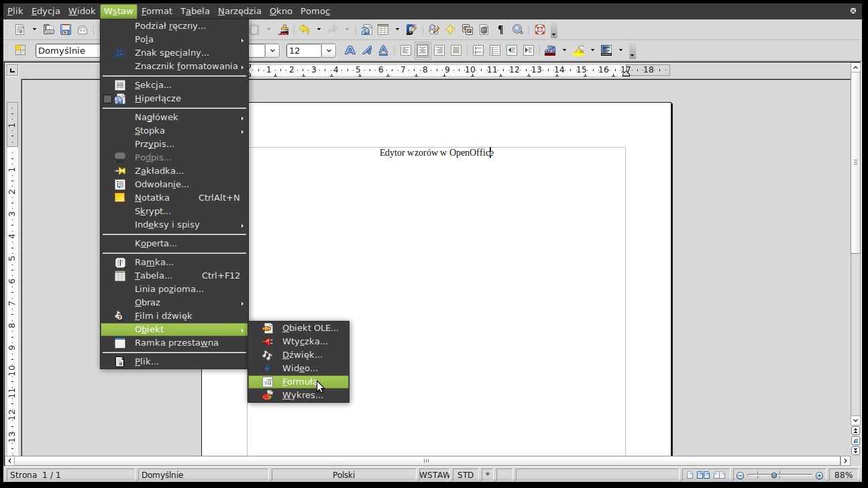Toggle Underline formatting button

(383, 50)
